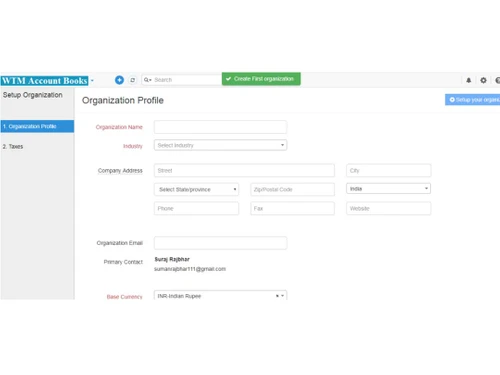
Task: Click the Fax field
Action: click(x=292, y=208)
